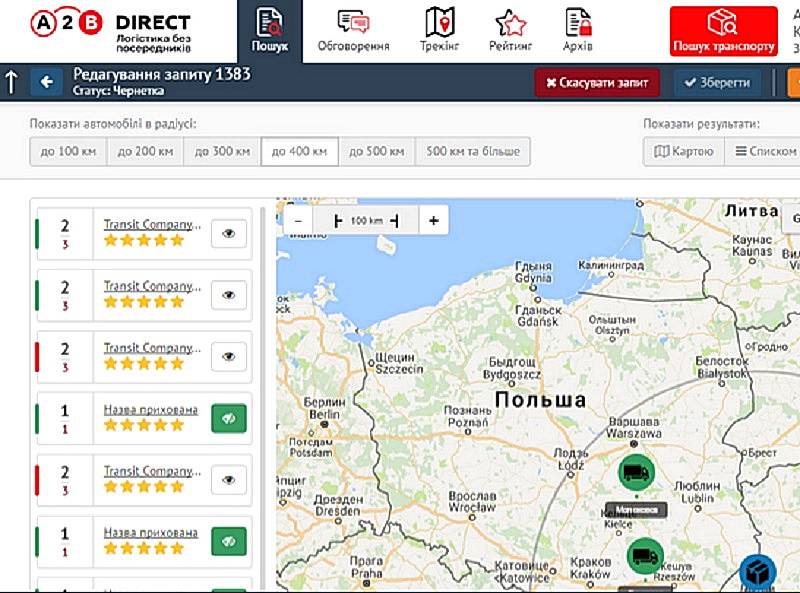Click the Зберегти button

[x=717, y=83]
